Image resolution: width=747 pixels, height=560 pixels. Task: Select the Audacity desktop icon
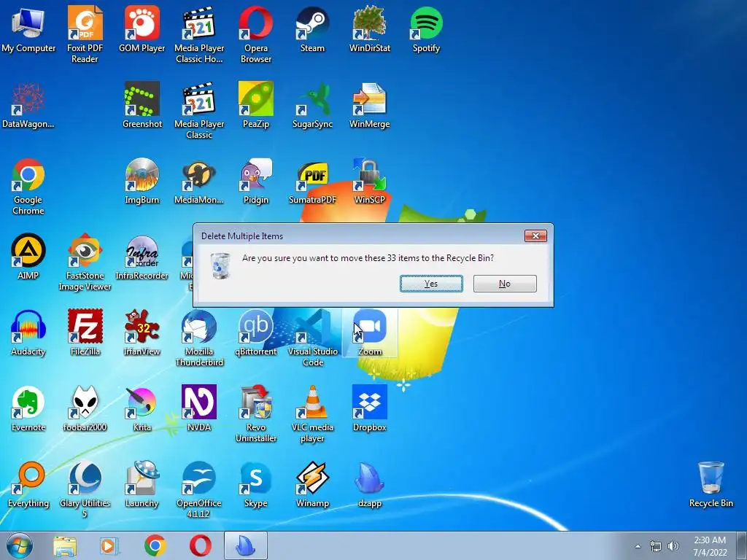(x=28, y=333)
